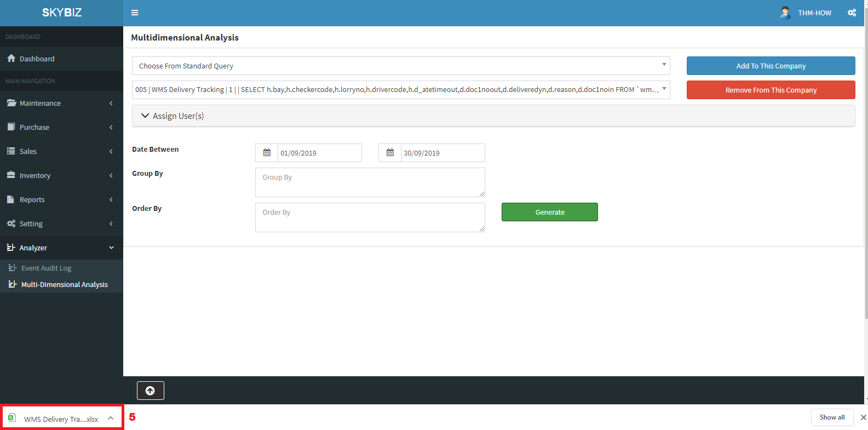Collapse the Analyzer sidebar menu
The width and height of the screenshot is (868, 430).
pyautogui.click(x=61, y=248)
